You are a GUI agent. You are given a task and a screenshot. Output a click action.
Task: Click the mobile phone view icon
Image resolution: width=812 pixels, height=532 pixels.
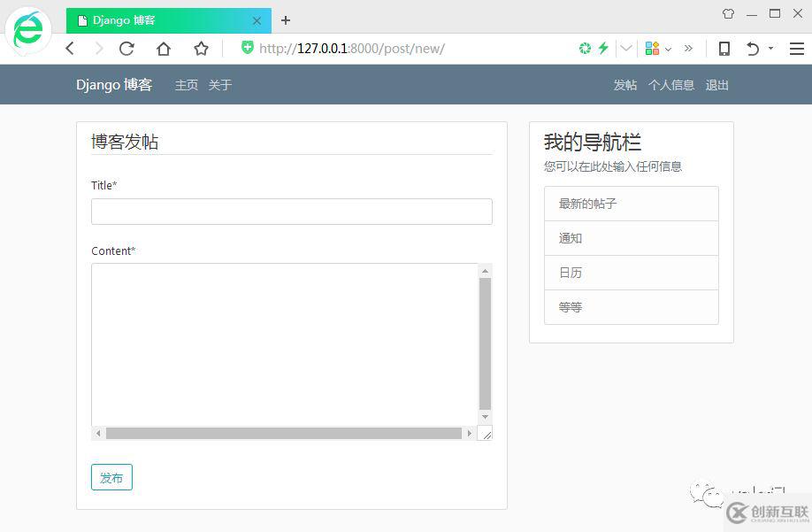725,49
